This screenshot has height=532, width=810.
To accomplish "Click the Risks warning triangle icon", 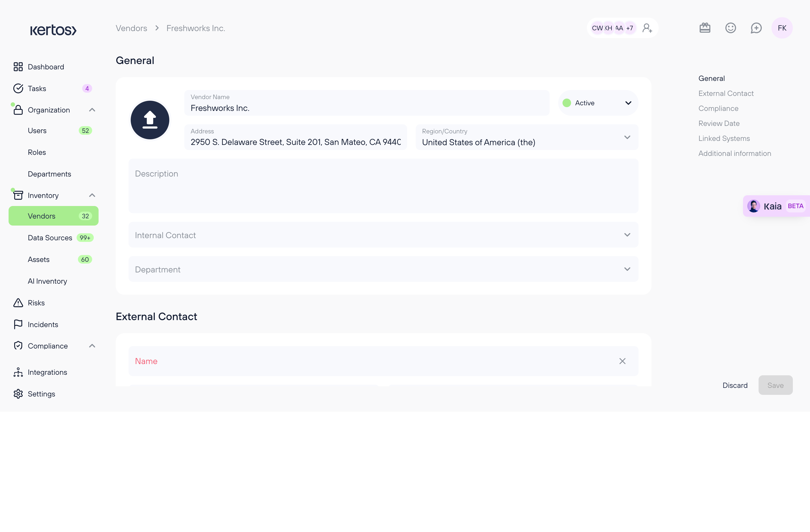I will pyautogui.click(x=18, y=303).
